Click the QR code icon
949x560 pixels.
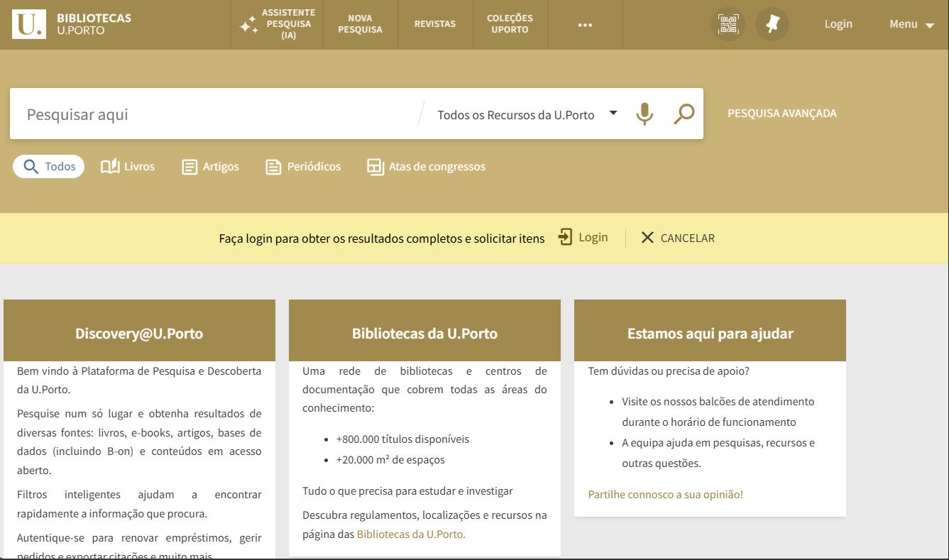(728, 23)
